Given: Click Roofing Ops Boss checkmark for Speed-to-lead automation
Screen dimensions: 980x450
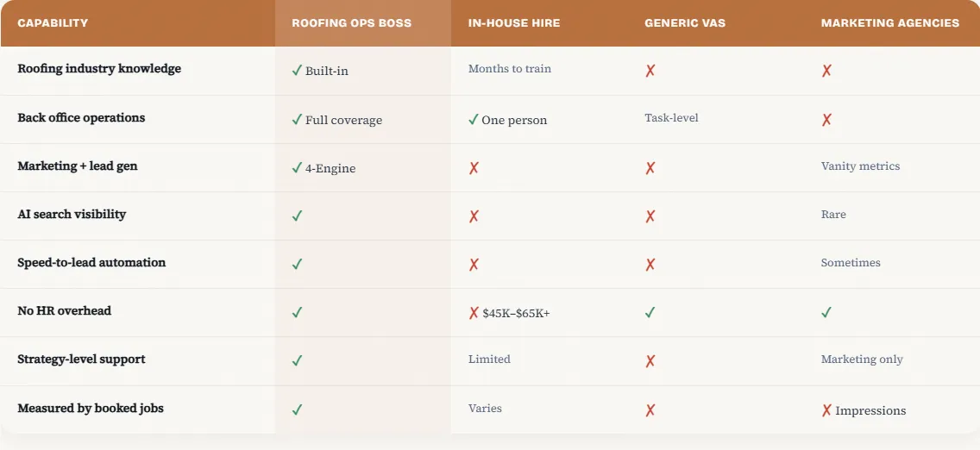Looking at the screenshot, I should coord(297,265).
